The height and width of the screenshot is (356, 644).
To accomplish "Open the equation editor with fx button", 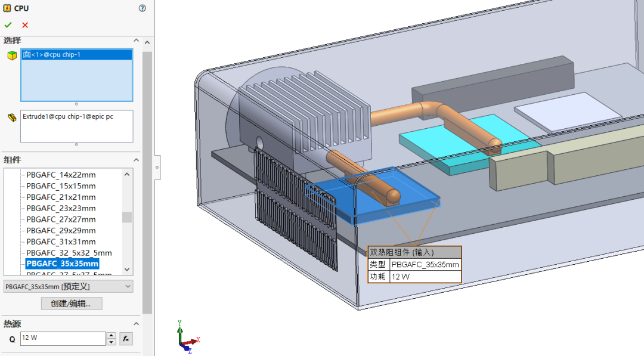I will tap(126, 339).
